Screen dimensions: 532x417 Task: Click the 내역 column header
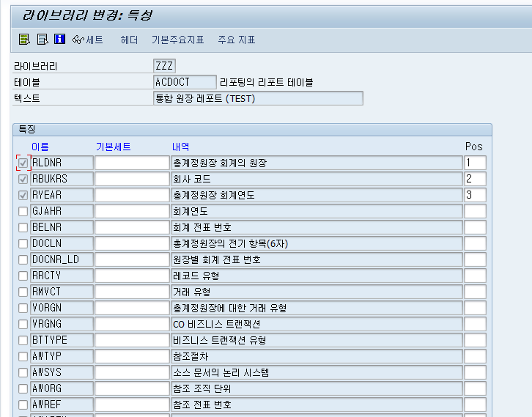click(x=180, y=147)
